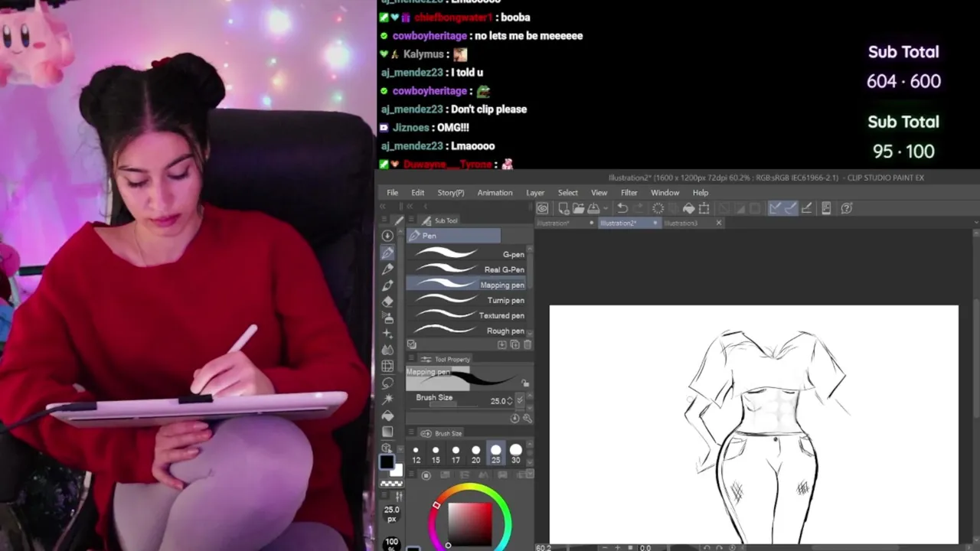Open sub tool detail wrench icon
Viewport: 980px width, 551px height.
527,418
